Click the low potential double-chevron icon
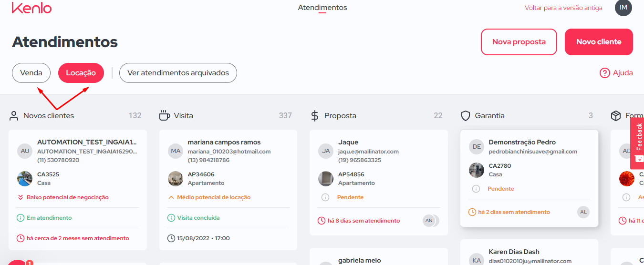The height and width of the screenshot is (265, 644). point(21,197)
